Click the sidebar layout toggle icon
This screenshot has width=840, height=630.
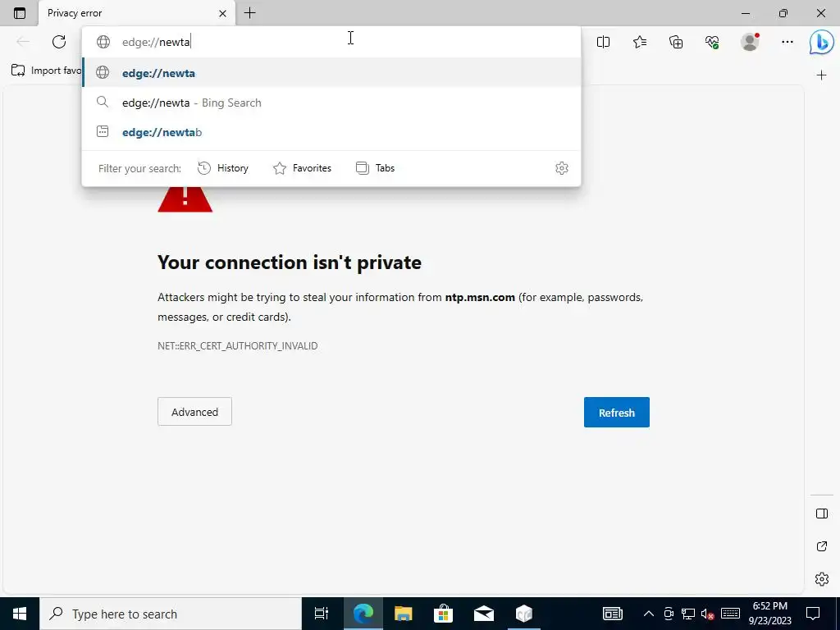[822, 514]
